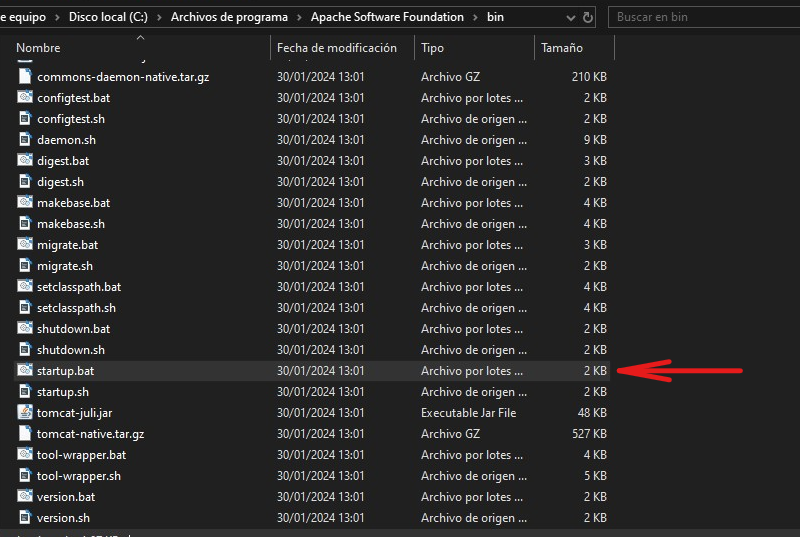Select the commons-daemon-native.tar.gz file icon
Viewport: 800px width, 537px height.
pyautogui.click(x=25, y=77)
